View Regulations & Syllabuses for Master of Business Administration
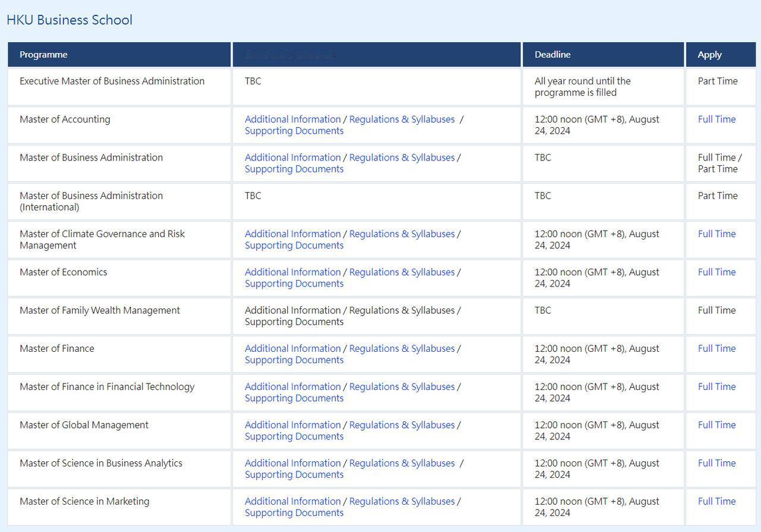Image resolution: width=761 pixels, height=532 pixels. pyautogui.click(x=402, y=158)
